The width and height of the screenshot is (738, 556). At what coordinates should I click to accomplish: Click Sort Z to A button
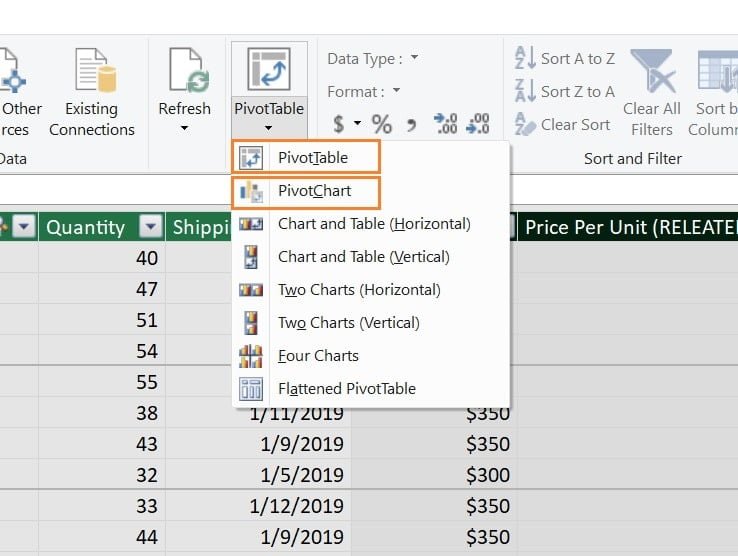click(x=564, y=91)
